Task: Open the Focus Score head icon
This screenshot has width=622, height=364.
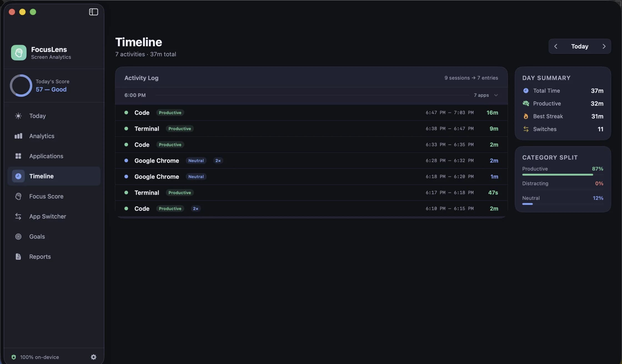Action: [18, 196]
